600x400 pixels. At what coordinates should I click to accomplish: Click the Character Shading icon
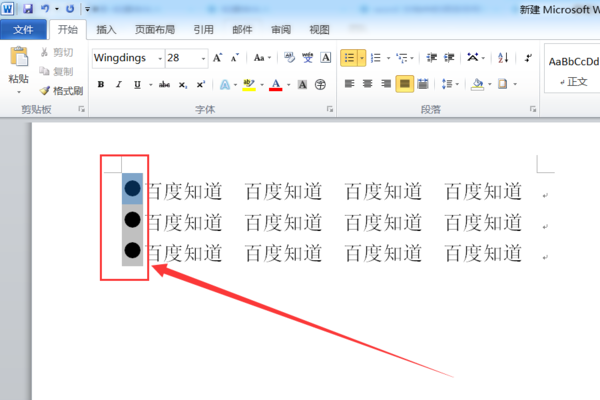pos(302,85)
